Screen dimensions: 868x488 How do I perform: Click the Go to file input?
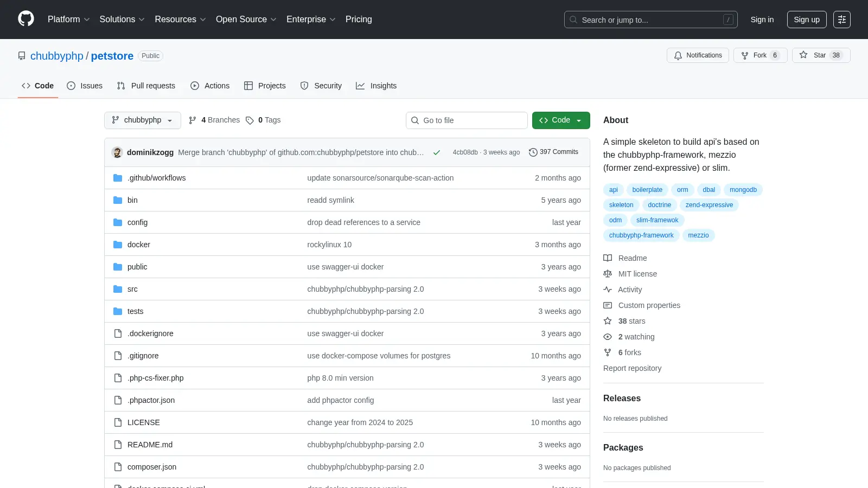pyautogui.click(x=467, y=120)
